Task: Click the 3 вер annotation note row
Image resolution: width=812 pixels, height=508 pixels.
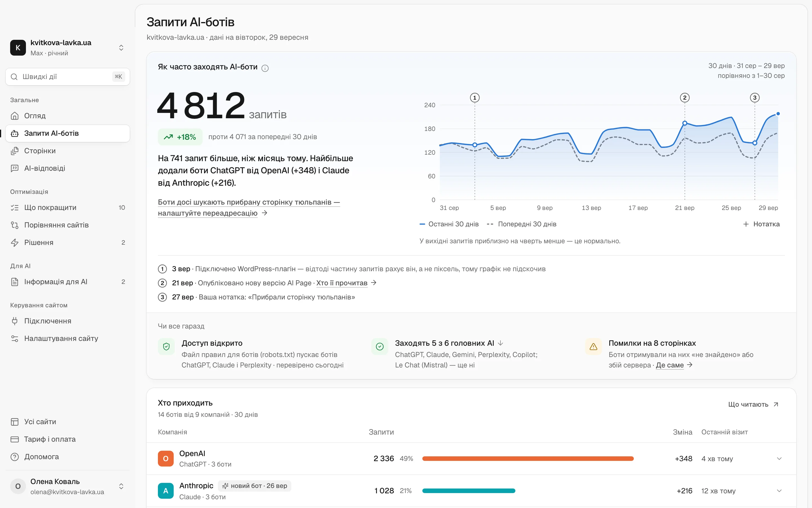Action: pyautogui.click(x=352, y=269)
